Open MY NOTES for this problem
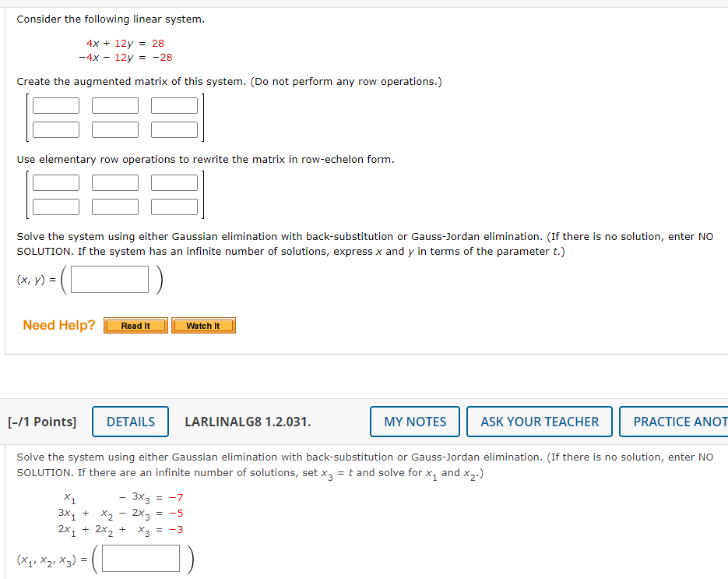 click(414, 422)
